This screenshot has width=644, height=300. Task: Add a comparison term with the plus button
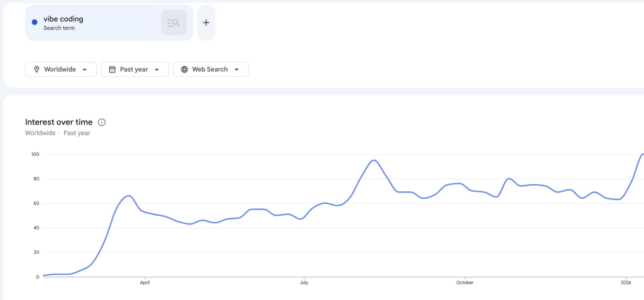click(206, 23)
